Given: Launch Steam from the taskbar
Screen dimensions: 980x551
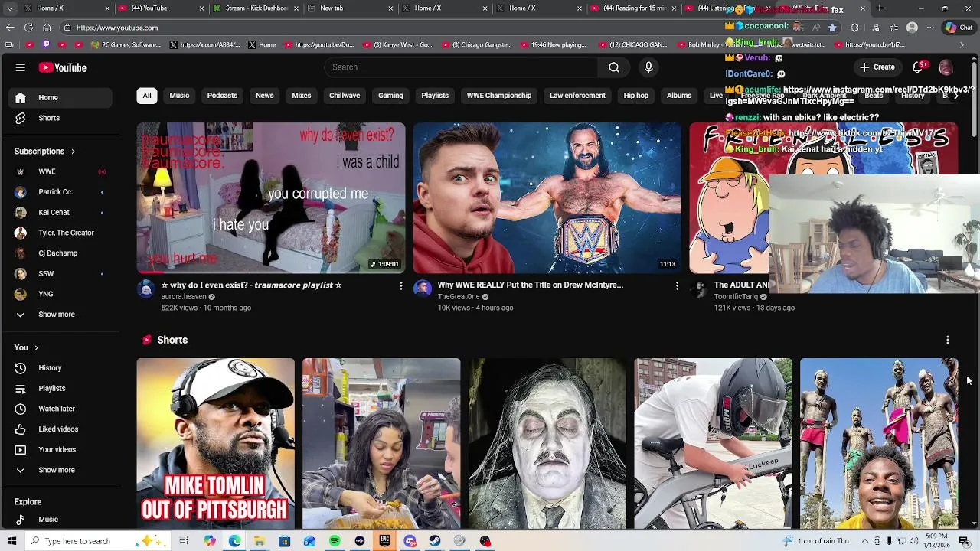Looking at the screenshot, I should 434,541.
